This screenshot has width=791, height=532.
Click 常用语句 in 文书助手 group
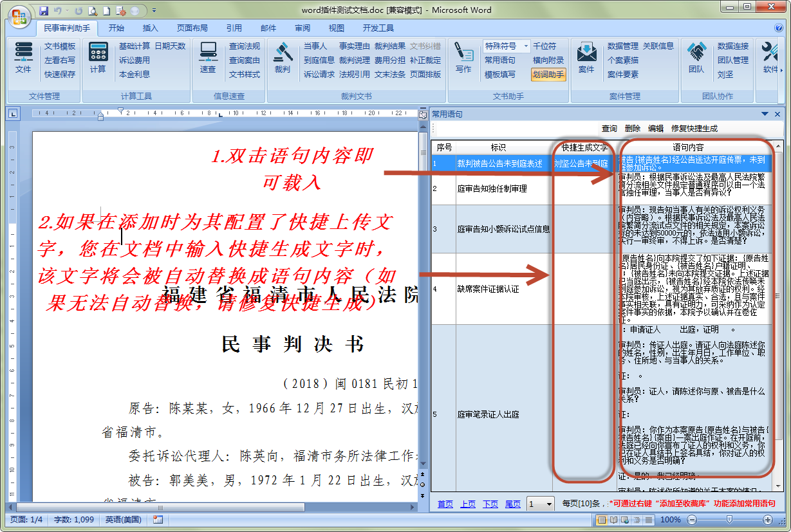pyautogui.click(x=500, y=60)
